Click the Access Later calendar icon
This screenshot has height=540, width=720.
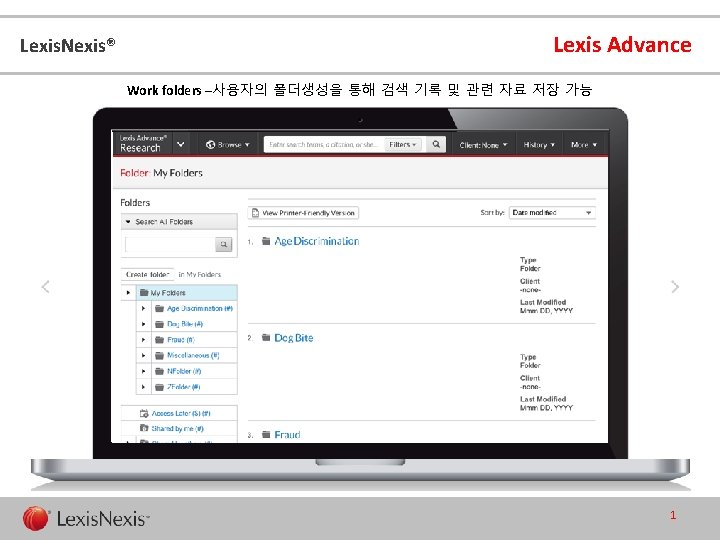coord(144,413)
